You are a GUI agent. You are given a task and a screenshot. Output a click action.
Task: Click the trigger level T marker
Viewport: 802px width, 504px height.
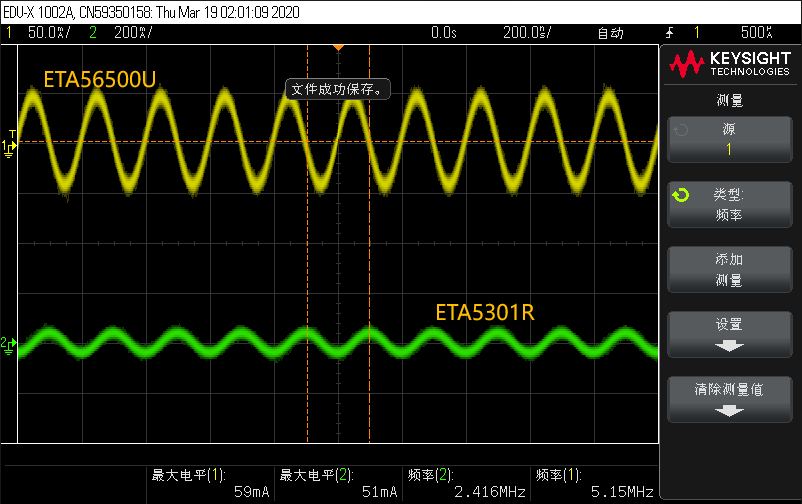pyautogui.click(x=11, y=134)
